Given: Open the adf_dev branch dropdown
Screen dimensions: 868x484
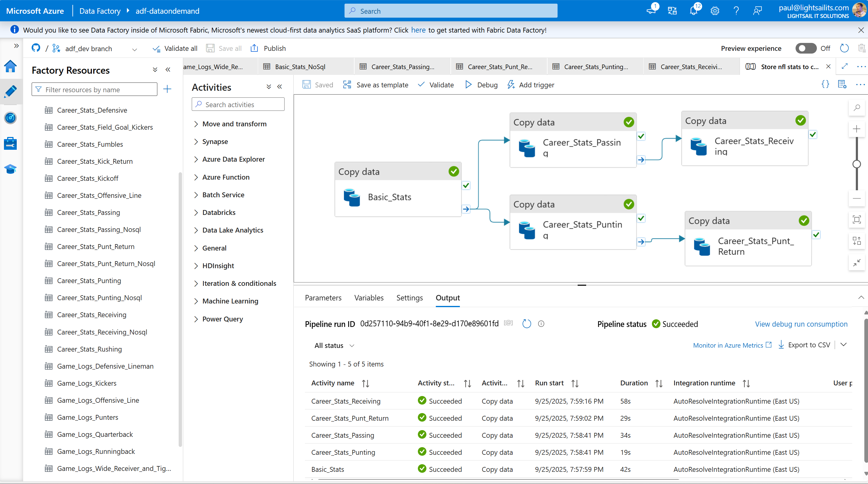Looking at the screenshot, I should tap(135, 49).
